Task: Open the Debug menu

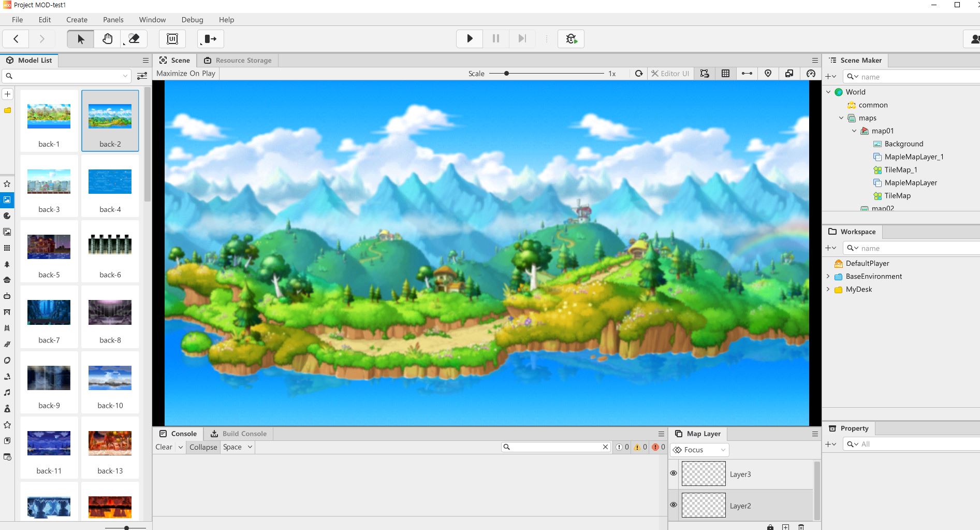Action: click(192, 20)
